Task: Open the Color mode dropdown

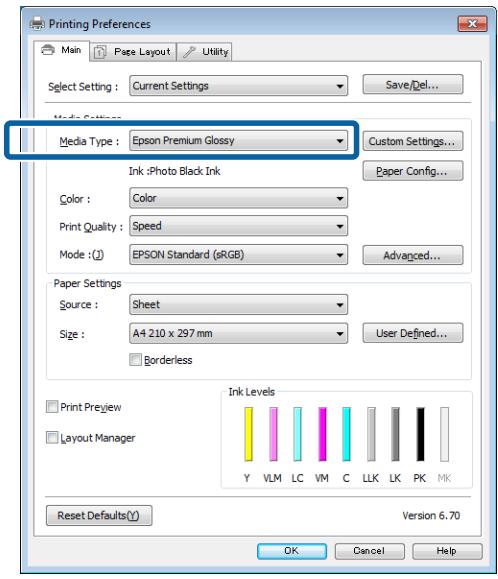Action: click(x=238, y=198)
